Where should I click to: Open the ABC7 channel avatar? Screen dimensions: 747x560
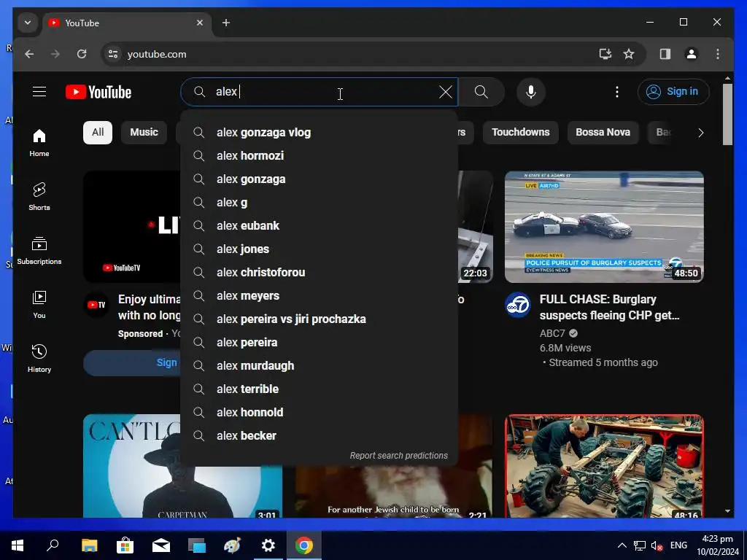[518, 305]
